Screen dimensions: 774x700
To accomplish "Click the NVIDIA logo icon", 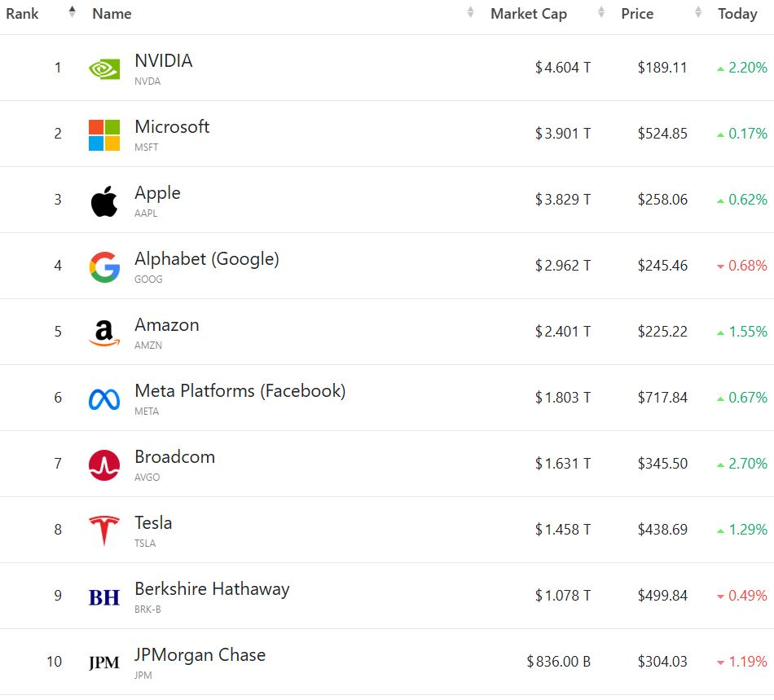I will pos(104,68).
